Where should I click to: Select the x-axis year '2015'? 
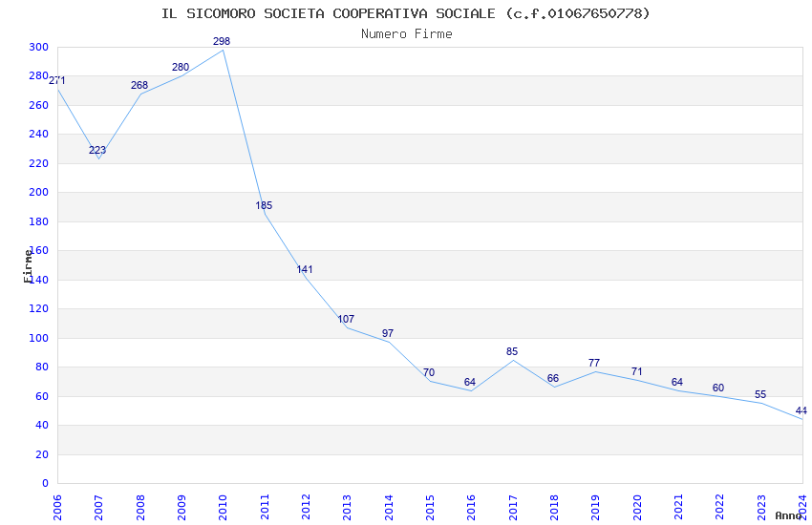430,508
